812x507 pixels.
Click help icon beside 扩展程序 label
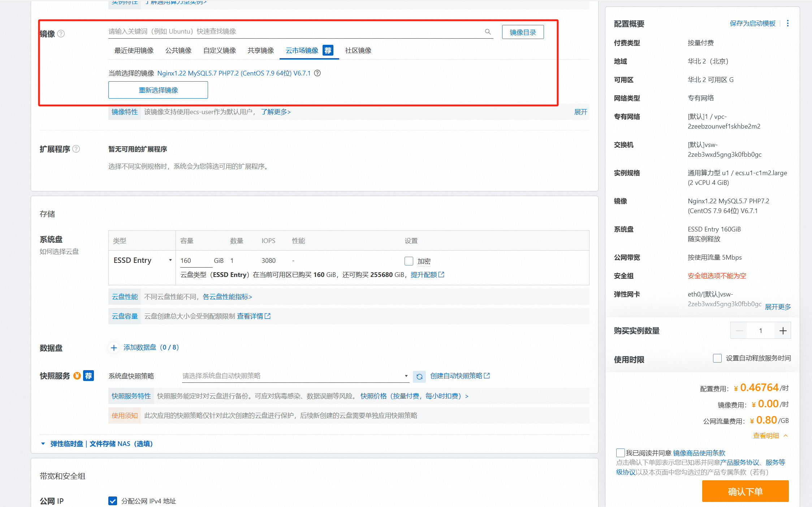pos(76,149)
